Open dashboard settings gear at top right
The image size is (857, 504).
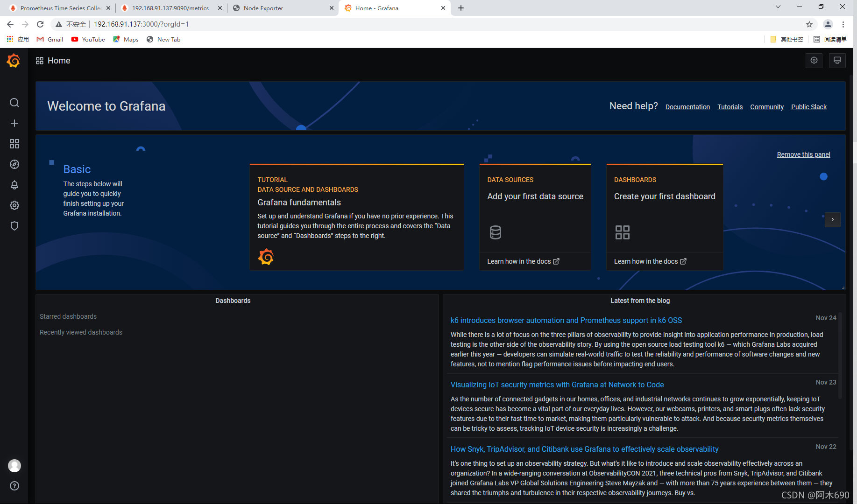814,60
